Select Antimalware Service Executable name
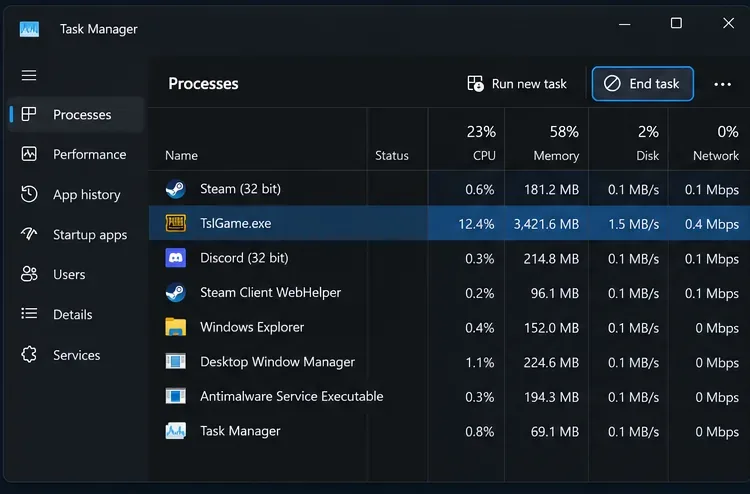The image size is (750, 494). point(291,396)
